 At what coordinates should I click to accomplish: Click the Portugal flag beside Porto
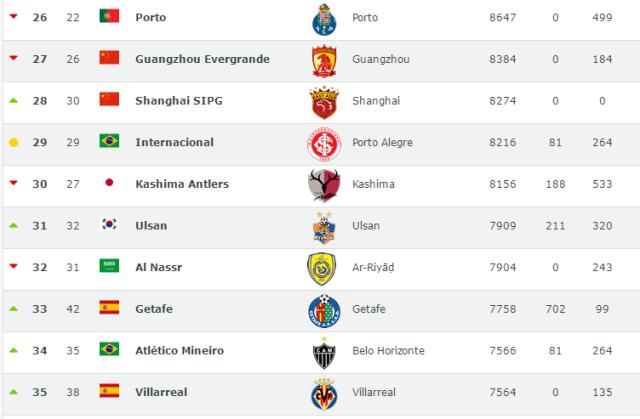[109, 16]
